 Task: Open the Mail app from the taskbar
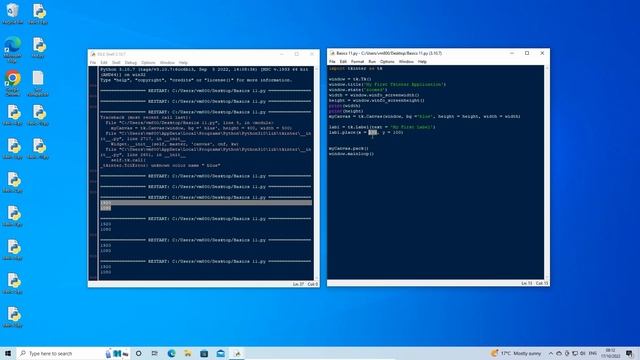coord(220,353)
